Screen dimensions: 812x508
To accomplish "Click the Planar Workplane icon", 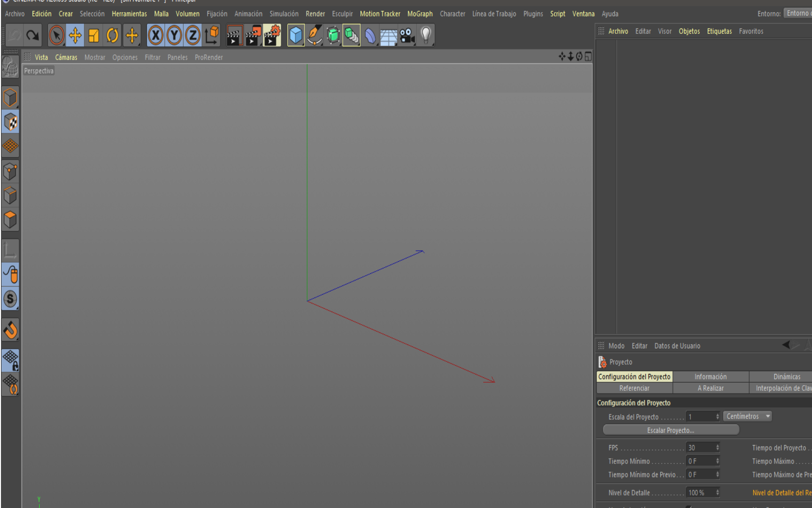I will (x=10, y=385).
